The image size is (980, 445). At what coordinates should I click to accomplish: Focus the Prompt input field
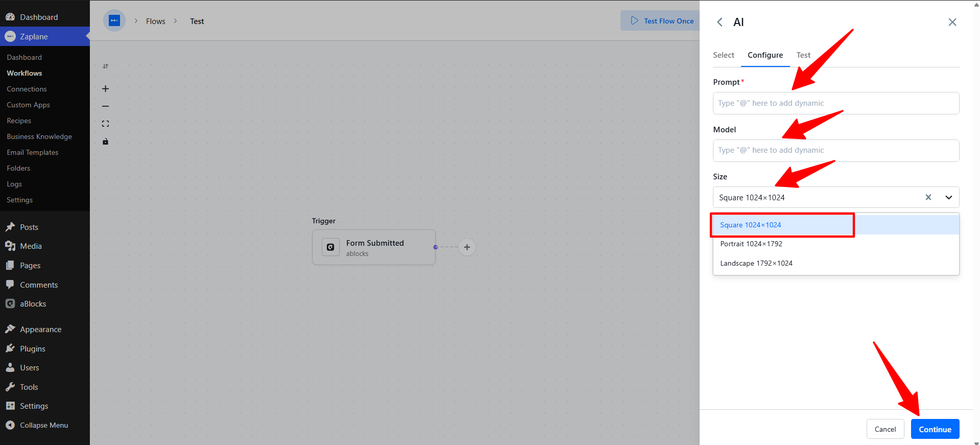836,103
